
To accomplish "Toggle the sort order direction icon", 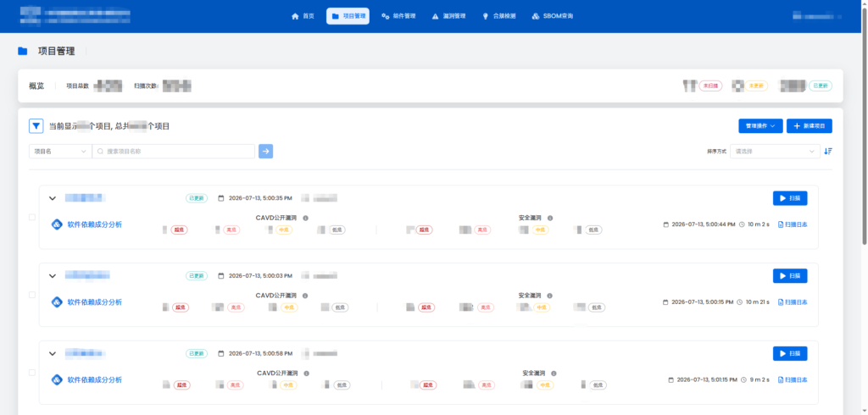I will [x=828, y=151].
